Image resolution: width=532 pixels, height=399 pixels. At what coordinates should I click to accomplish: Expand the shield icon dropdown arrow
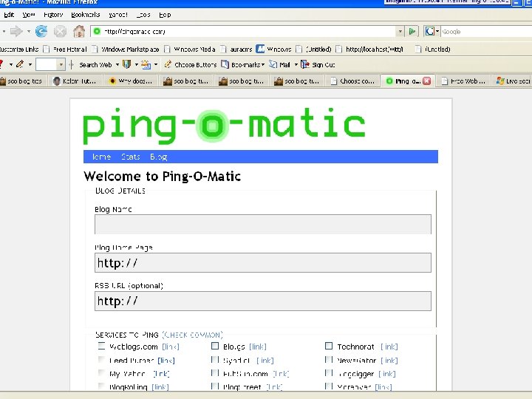(x=137, y=64)
